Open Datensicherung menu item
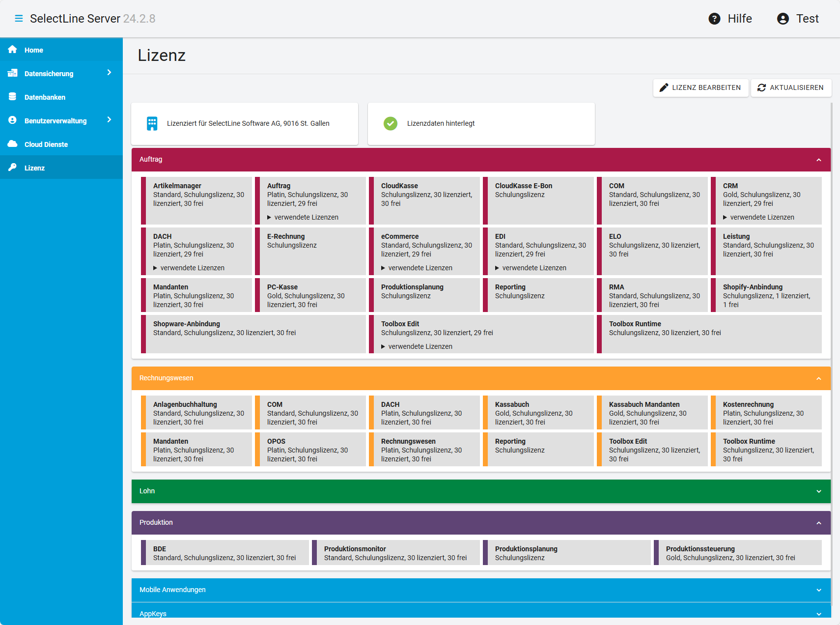 (x=61, y=73)
